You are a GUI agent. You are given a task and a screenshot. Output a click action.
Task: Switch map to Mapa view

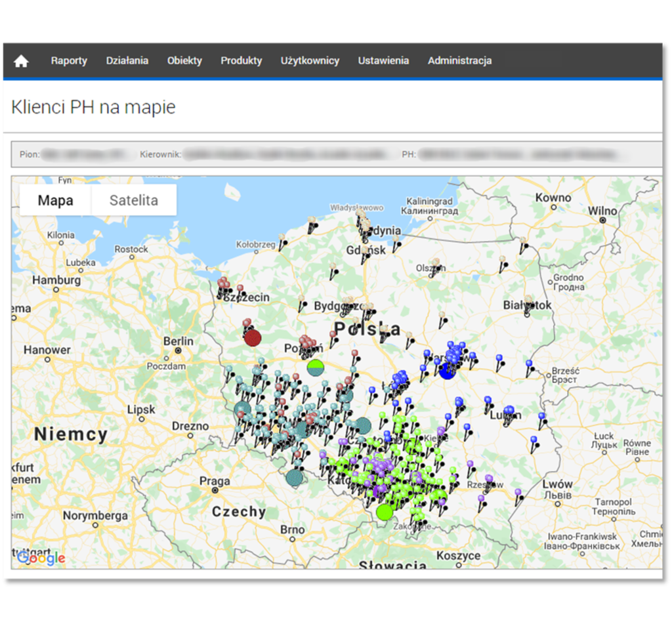(56, 200)
